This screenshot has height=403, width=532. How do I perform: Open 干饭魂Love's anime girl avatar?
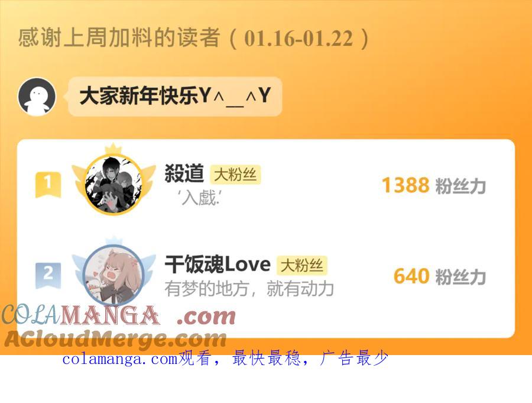[113, 275]
